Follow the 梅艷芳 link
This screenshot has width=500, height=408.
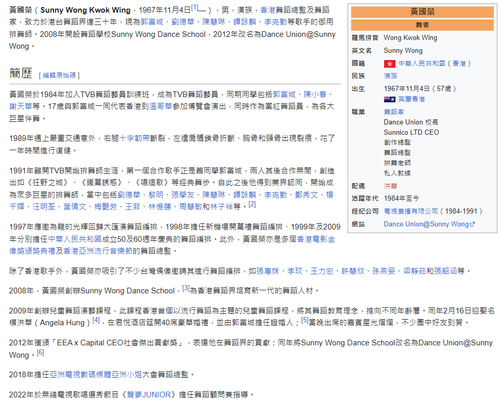[106, 207]
